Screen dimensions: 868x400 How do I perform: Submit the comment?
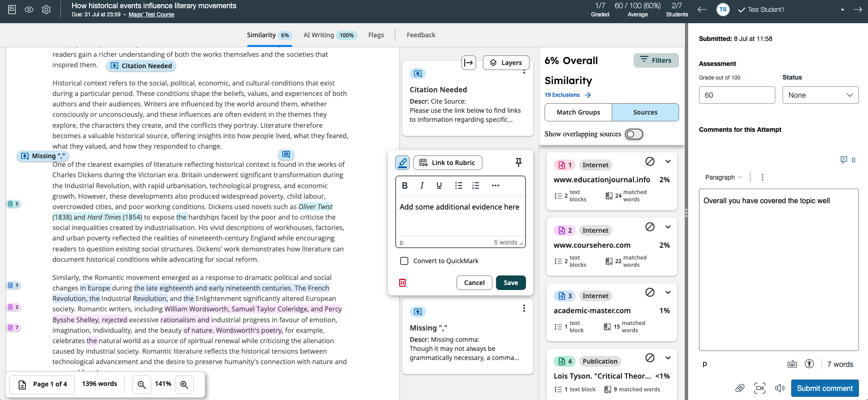coord(825,388)
